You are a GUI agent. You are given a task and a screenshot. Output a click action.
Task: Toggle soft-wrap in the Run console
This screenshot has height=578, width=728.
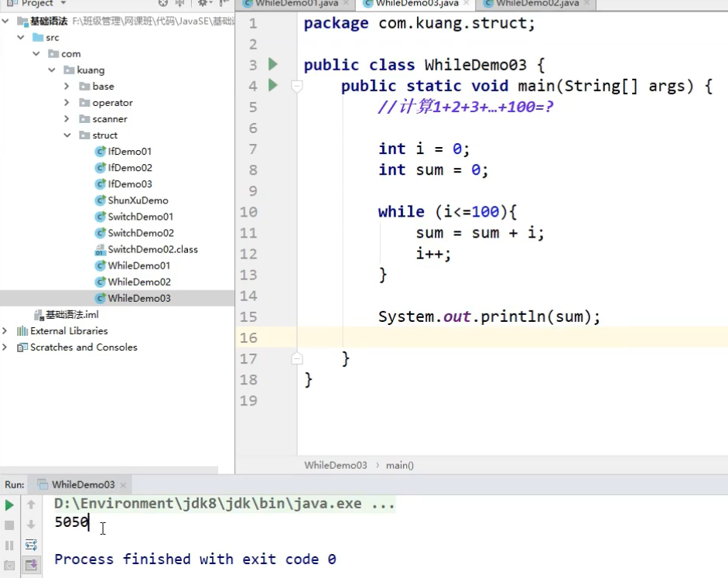31,545
